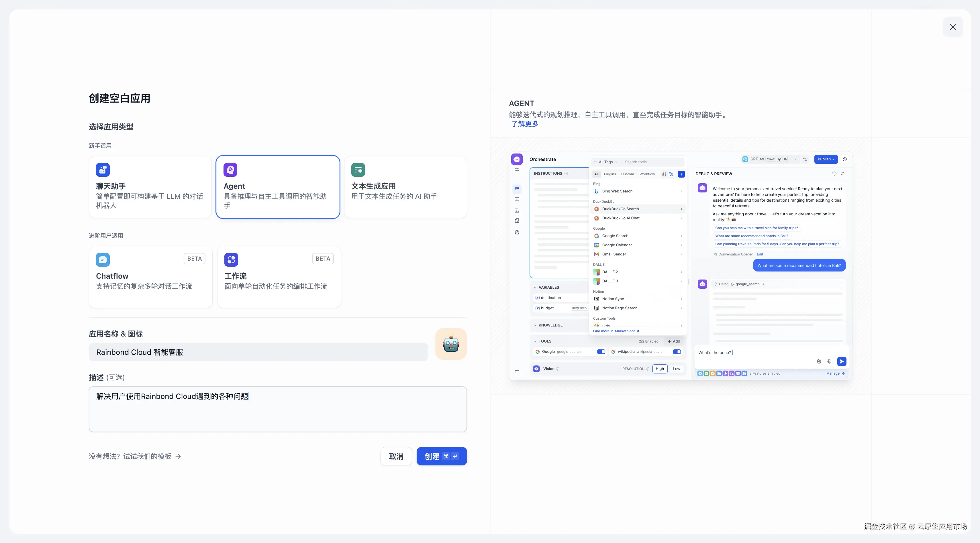
Task: Open the 没有想法？试试我们的模板 link
Action: [x=135, y=456]
